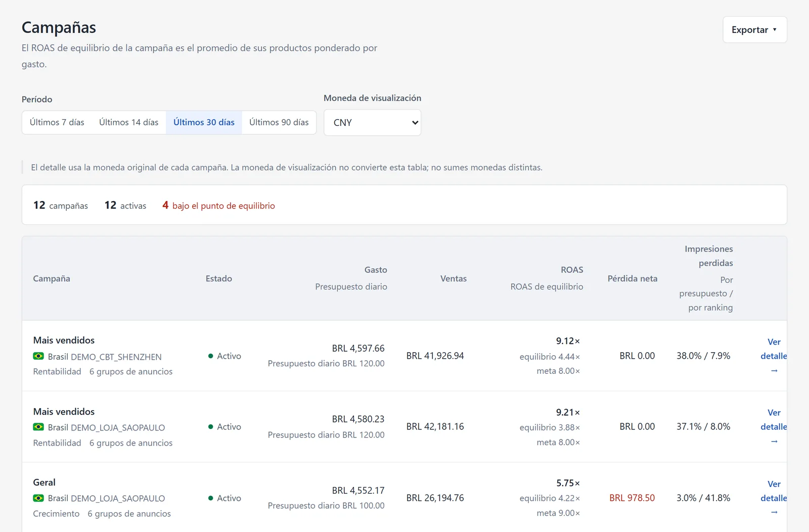Click the BRL 26,194.76 sales value

click(435, 498)
